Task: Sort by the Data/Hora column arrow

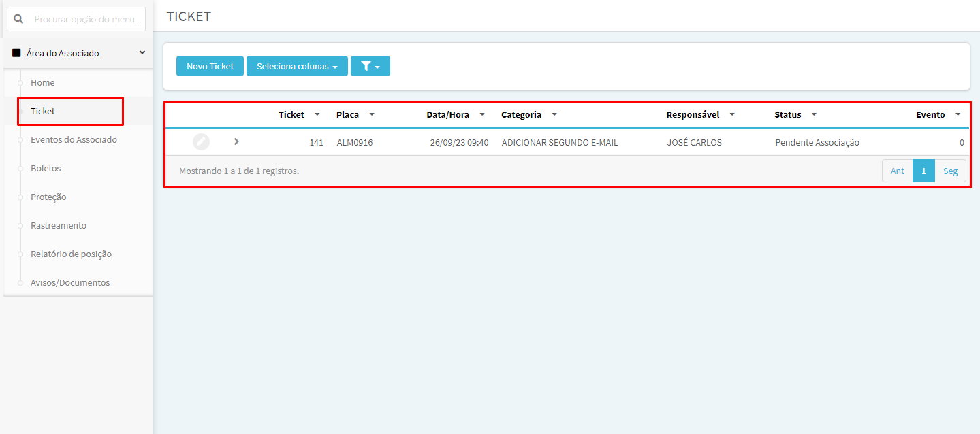Action: (x=482, y=114)
